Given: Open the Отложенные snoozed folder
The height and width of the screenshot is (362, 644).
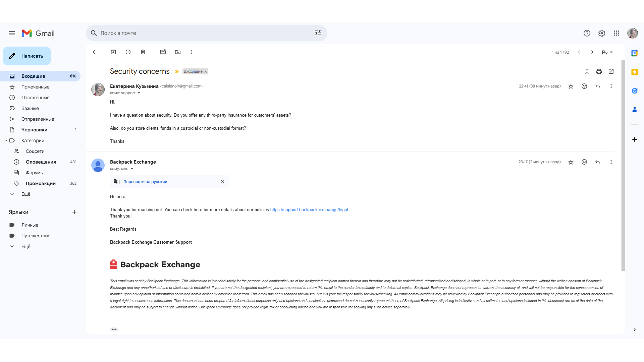Looking at the screenshot, I should 40,98.
